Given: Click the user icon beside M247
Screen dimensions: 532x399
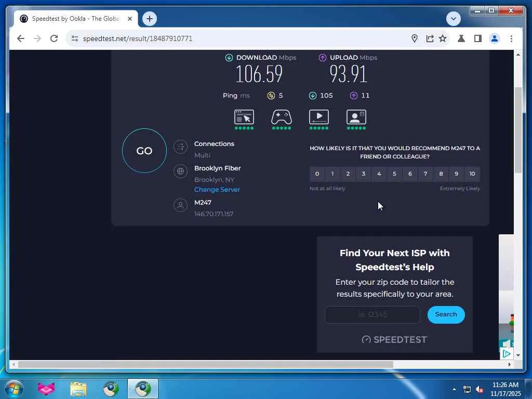Looking at the screenshot, I should point(180,205).
